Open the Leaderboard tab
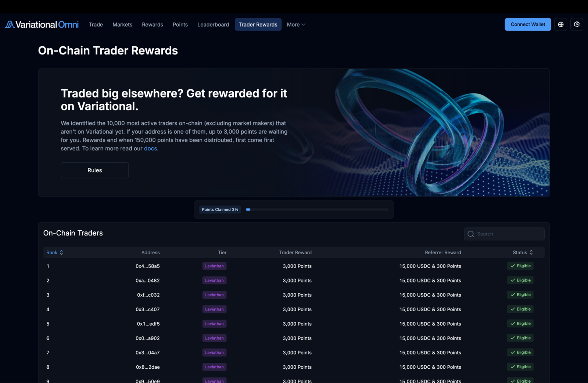The height and width of the screenshot is (383, 588). [x=213, y=25]
